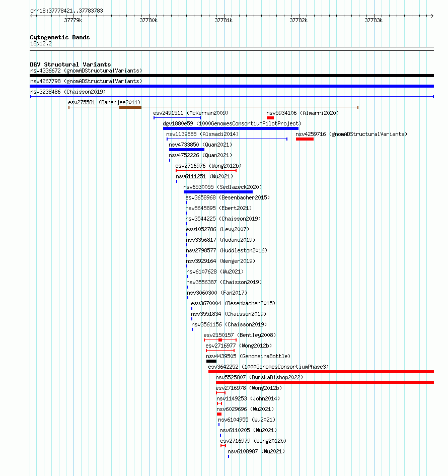448x476 pixels.
Task: Click the red bar under nsv5934106
Action: coord(270,118)
